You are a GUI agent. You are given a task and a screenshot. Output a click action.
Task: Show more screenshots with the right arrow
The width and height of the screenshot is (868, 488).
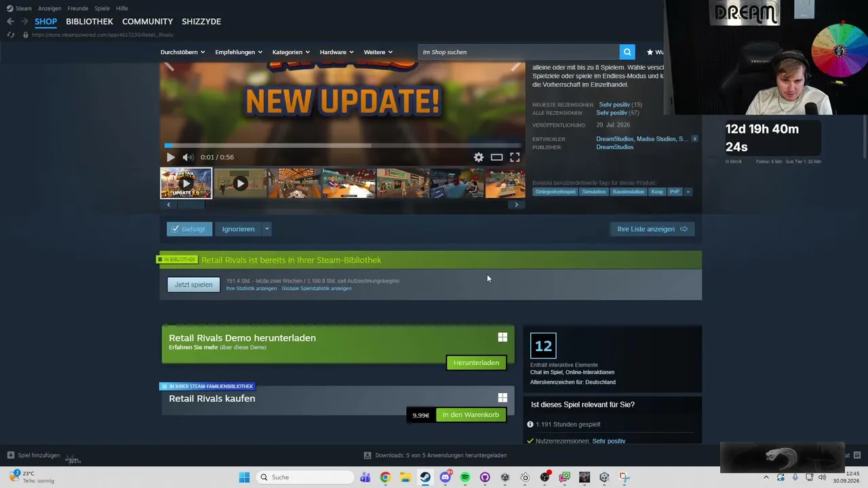517,205
